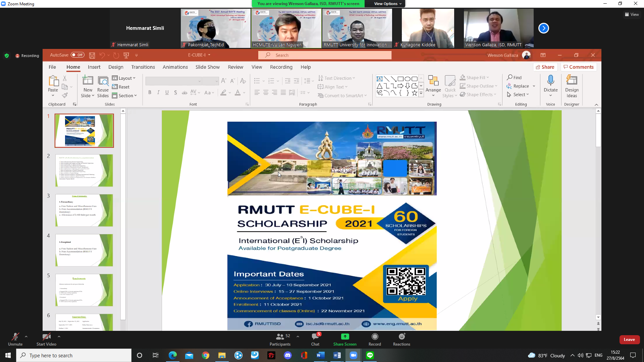Toggle text Shadow formatting
644x362 pixels.
click(175, 93)
